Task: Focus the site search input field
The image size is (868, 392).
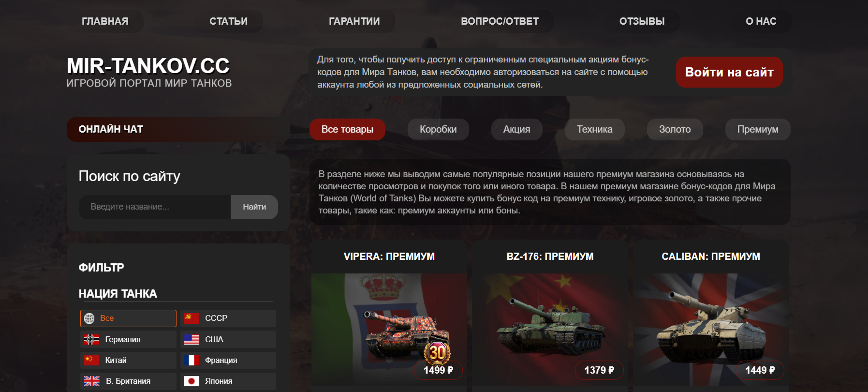Action: click(x=155, y=207)
